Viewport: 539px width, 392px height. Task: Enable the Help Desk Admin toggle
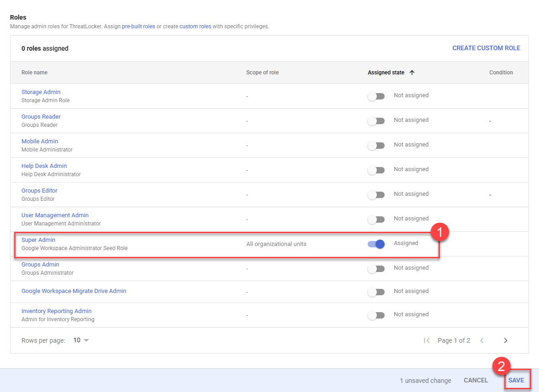click(376, 170)
